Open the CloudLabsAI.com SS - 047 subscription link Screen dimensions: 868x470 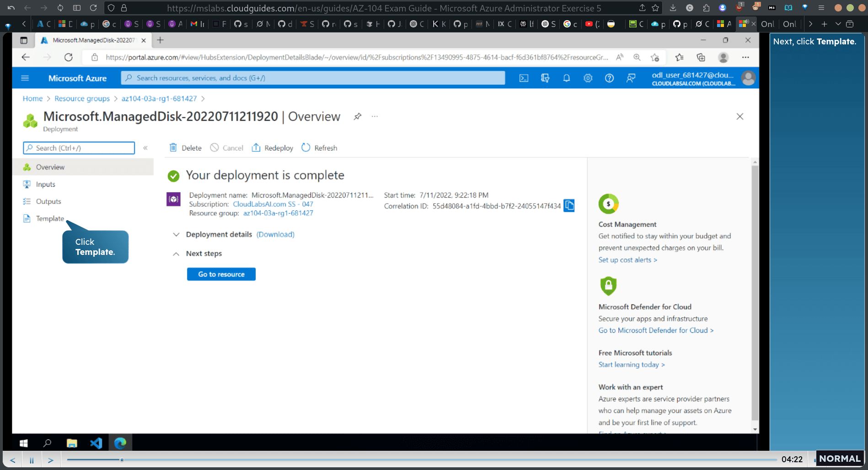pyautogui.click(x=273, y=204)
